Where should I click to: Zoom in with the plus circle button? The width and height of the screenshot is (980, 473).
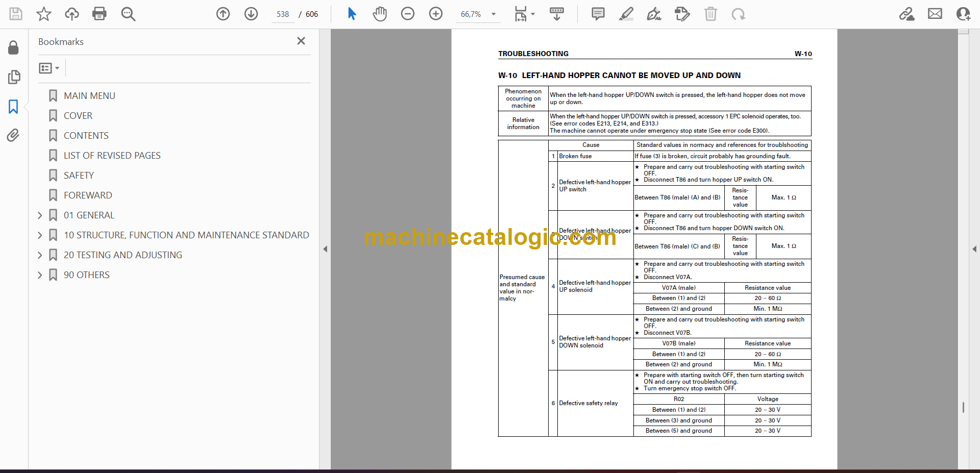[436, 14]
